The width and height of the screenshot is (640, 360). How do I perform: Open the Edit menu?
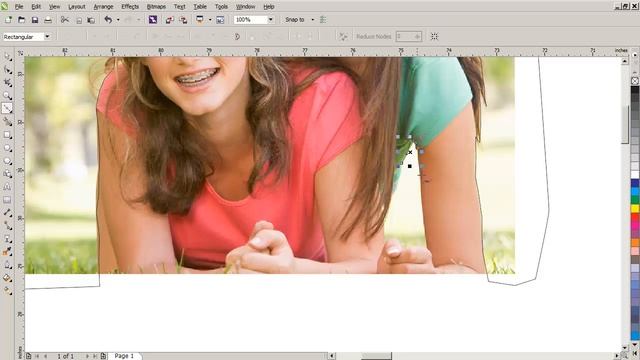(x=36, y=7)
